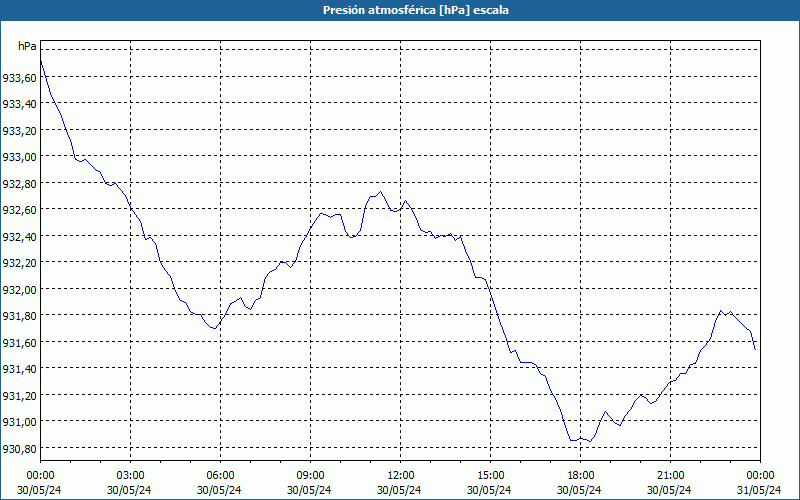
Task: Click the 12:00 time axis label
Action: click(401, 476)
